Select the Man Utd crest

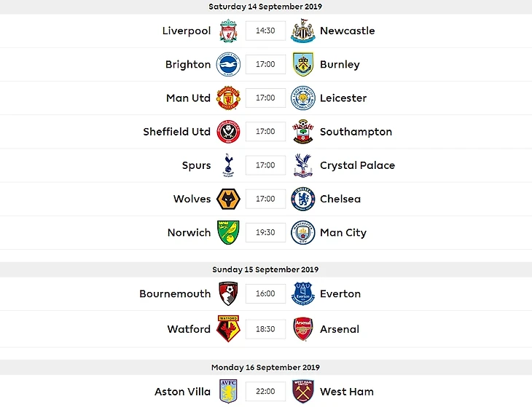click(228, 98)
